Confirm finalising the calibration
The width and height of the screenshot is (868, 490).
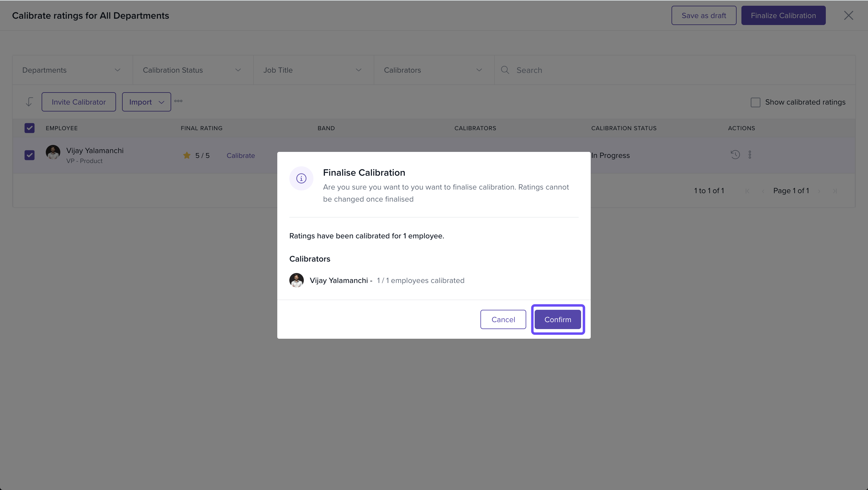tap(558, 319)
